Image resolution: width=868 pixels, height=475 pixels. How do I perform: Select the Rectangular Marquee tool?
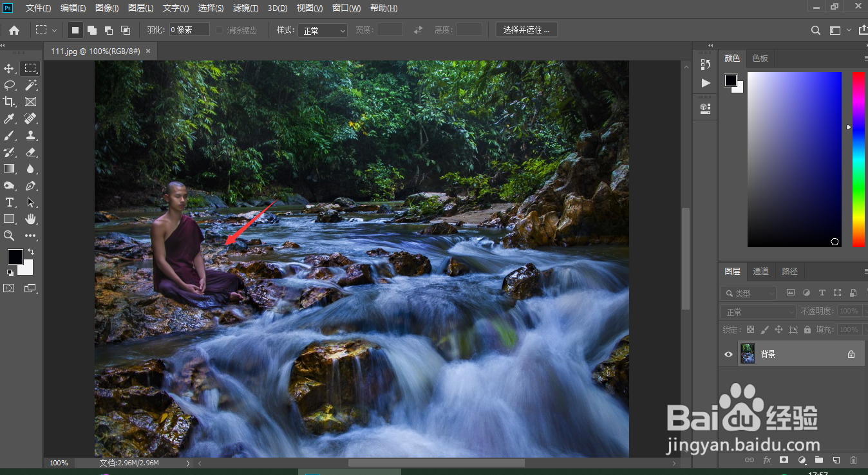click(x=30, y=68)
